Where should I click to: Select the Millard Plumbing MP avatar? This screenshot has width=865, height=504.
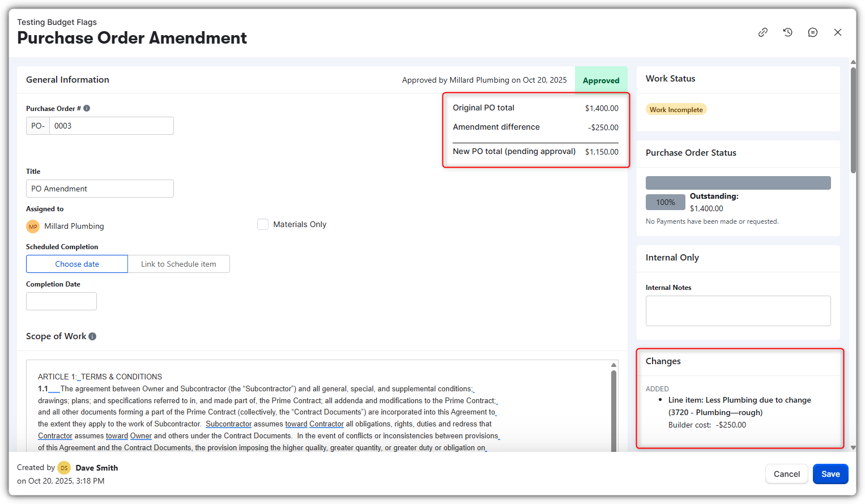pyautogui.click(x=33, y=226)
